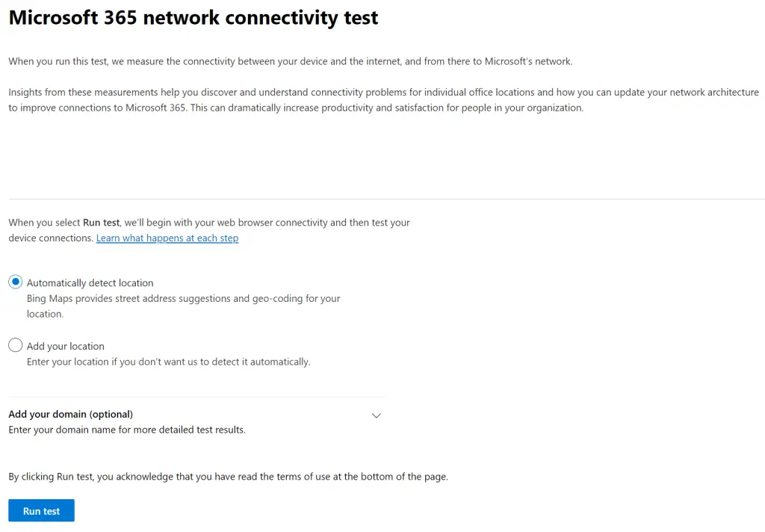Click 'Enter your domain name' description under domain section

click(127, 430)
